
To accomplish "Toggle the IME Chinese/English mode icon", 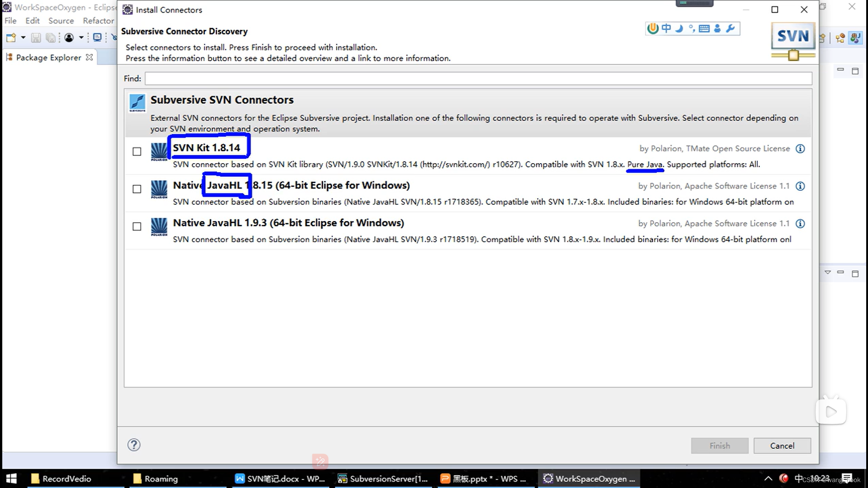I will (x=666, y=28).
